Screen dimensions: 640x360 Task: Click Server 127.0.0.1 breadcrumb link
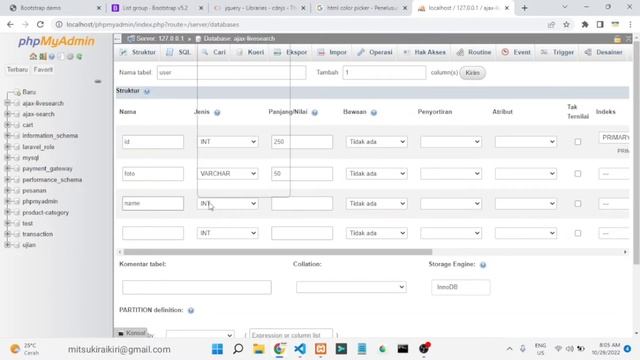coord(160,38)
